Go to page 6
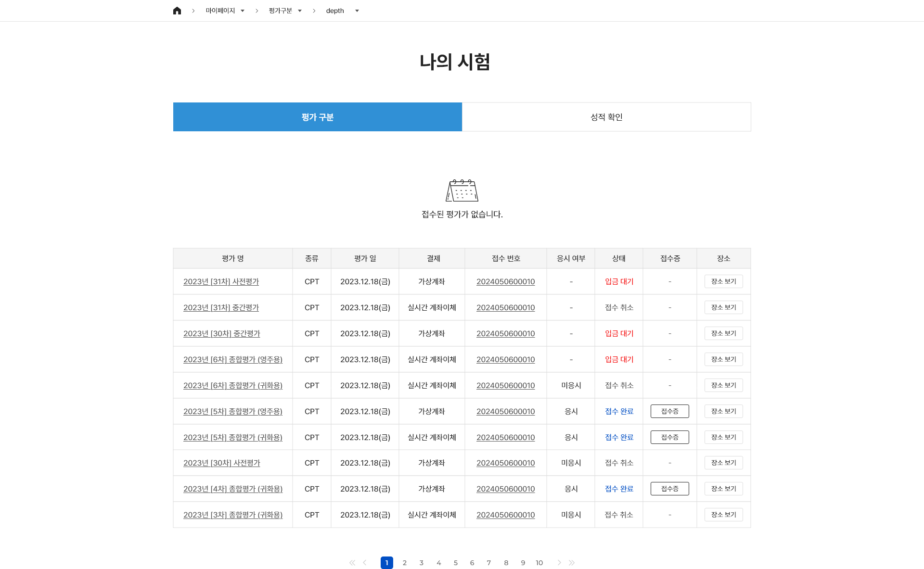Viewport: 924px width, 569px height. coord(472,563)
